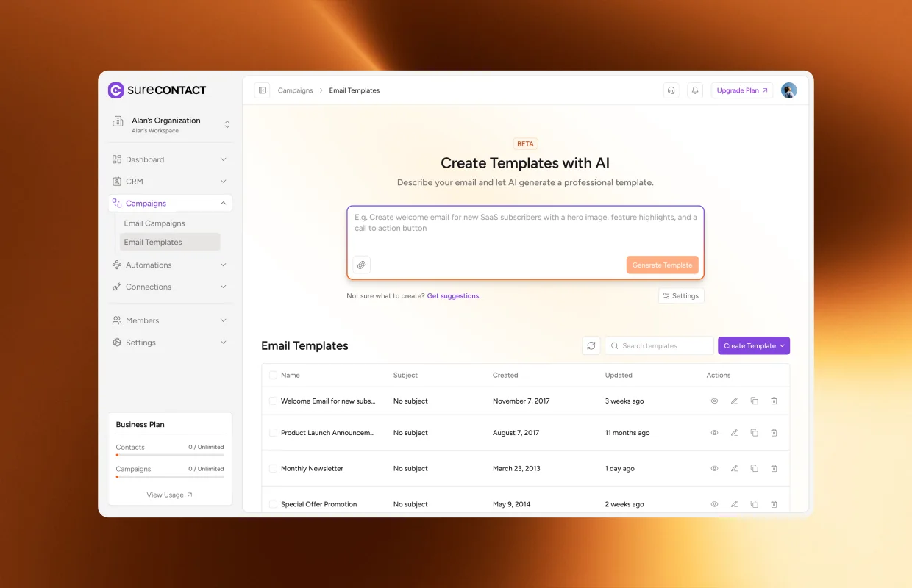Duplicate the Monthly Newsletter template
The width and height of the screenshot is (912, 588).
click(x=754, y=468)
